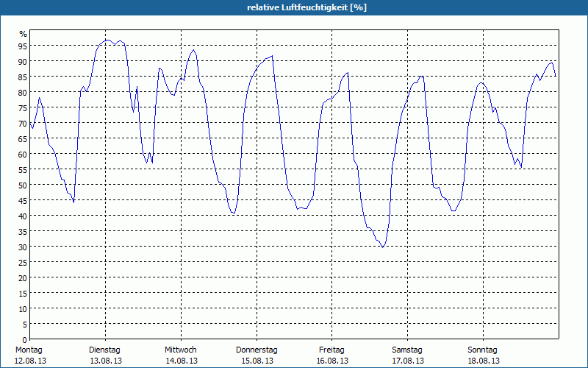Select the y-axis value '0'
The image size is (588, 368).
(x=25, y=340)
